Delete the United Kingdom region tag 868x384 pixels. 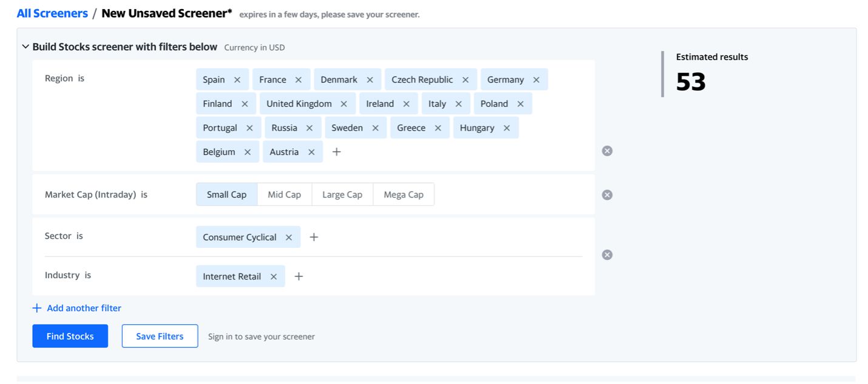[x=344, y=104]
